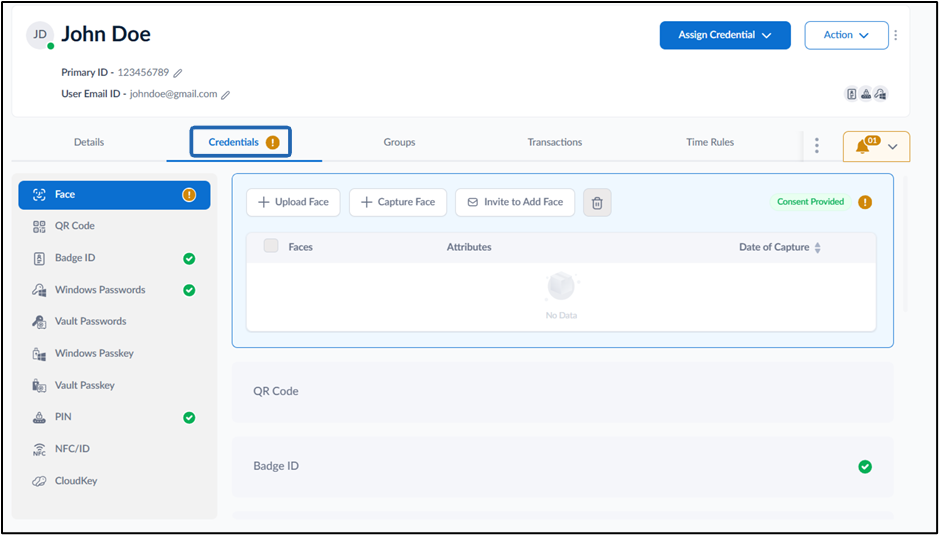Select NFC/ID in sidebar

(x=114, y=449)
